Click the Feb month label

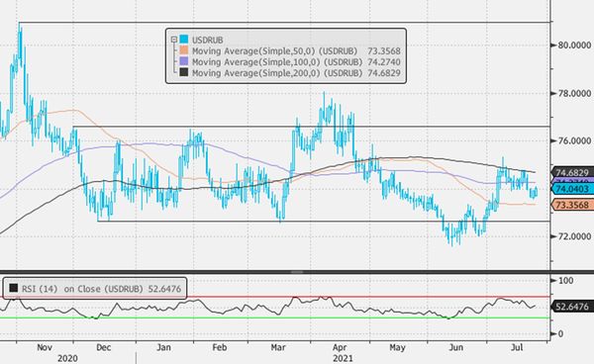tap(220, 347)
